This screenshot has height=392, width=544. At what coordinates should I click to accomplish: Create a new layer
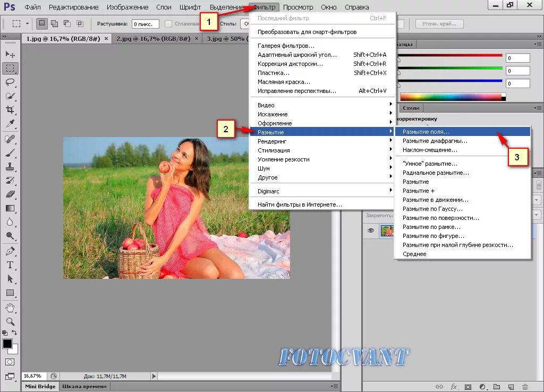pyautogui.click(x=511, y=387)
